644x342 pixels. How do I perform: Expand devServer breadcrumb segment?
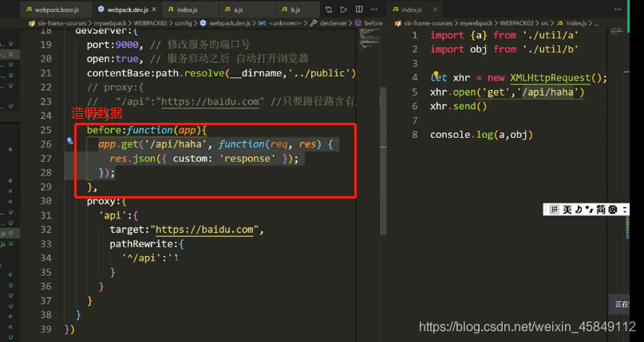click(x=333, y=23)
